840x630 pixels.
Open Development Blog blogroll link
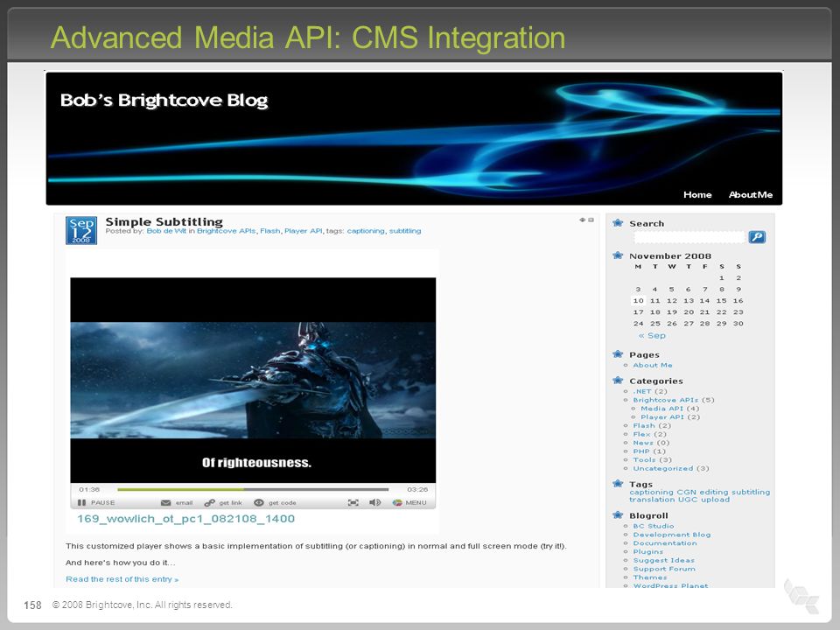[672, 535]
